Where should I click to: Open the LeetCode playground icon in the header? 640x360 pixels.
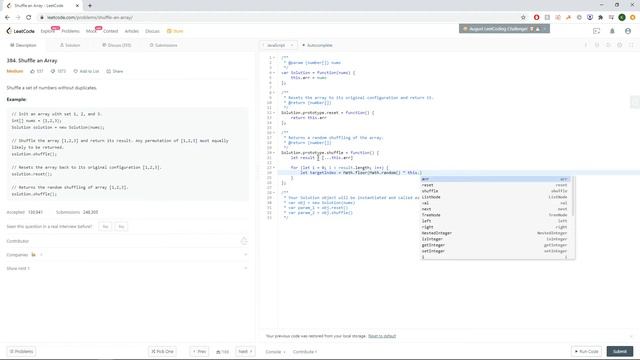click(x=596, y=31)
